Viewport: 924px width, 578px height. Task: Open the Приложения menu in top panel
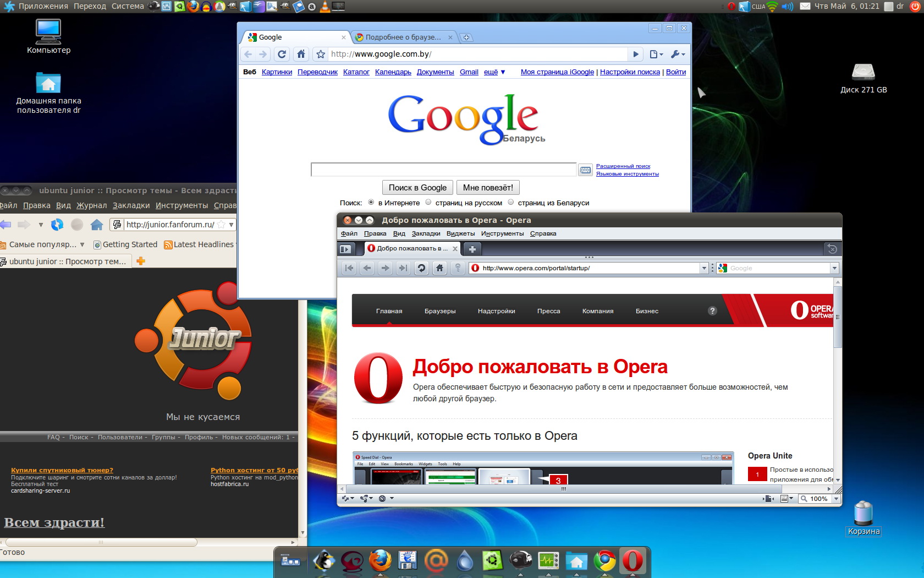pos(43,6)
